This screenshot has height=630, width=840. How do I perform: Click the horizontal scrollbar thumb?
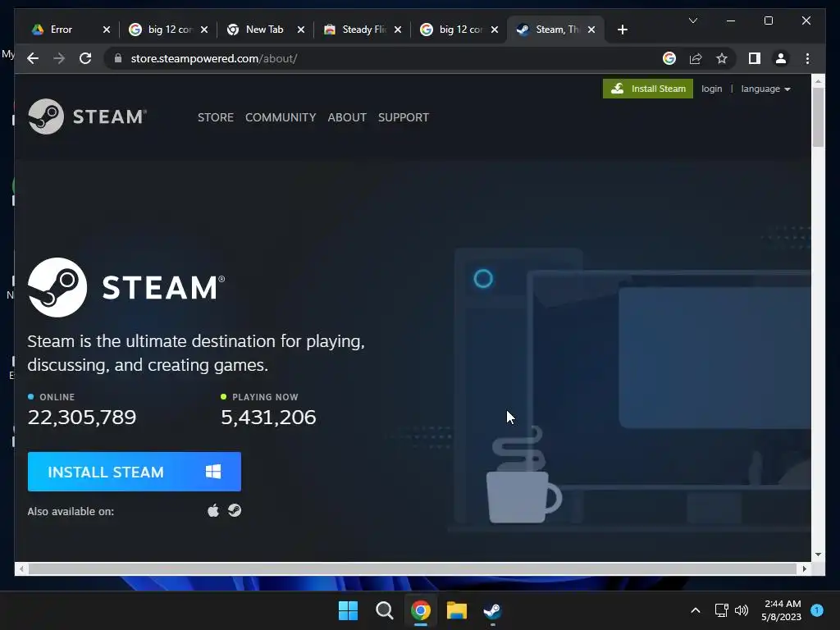(x=413, y=569)
